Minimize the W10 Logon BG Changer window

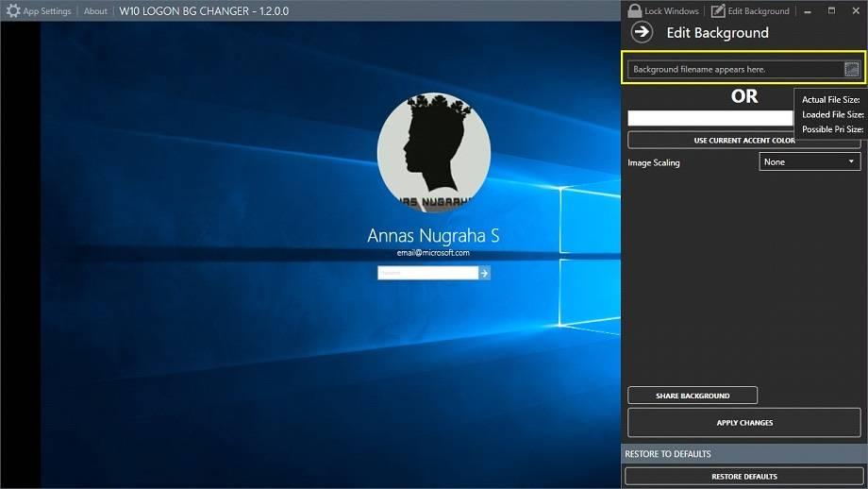pos(808,11)
